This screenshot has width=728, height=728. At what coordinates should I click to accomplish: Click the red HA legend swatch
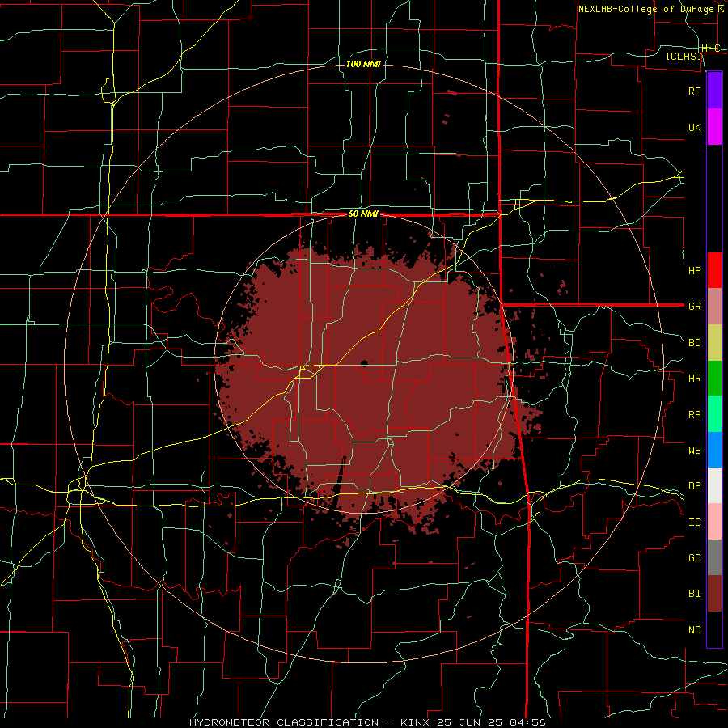714,270
